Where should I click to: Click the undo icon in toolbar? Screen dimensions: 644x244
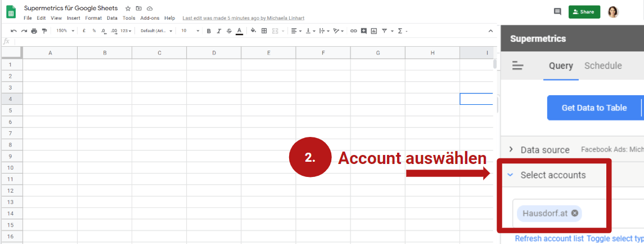click(x=13, y=31)
